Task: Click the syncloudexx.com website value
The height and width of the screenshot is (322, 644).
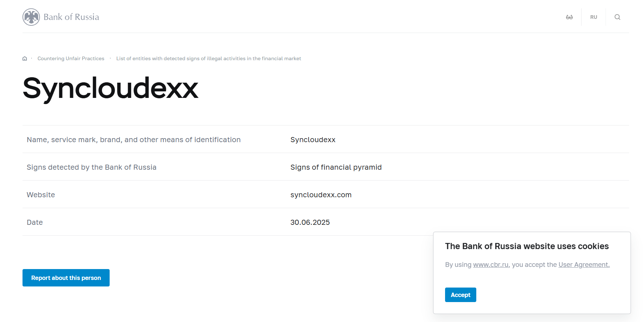Action: click(x=321, y=195)
